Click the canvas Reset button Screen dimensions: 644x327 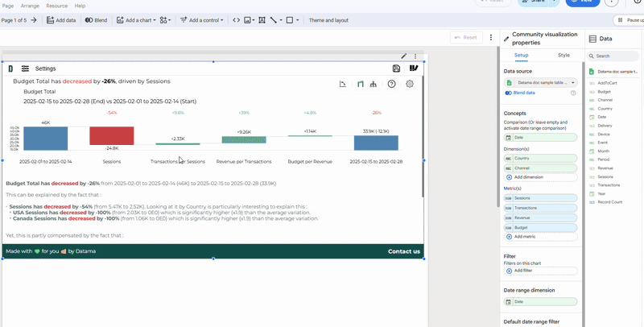point(466,37)
